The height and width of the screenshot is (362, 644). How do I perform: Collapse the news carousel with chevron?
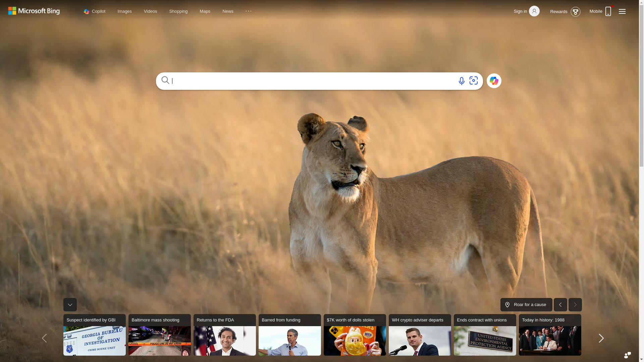70,305
